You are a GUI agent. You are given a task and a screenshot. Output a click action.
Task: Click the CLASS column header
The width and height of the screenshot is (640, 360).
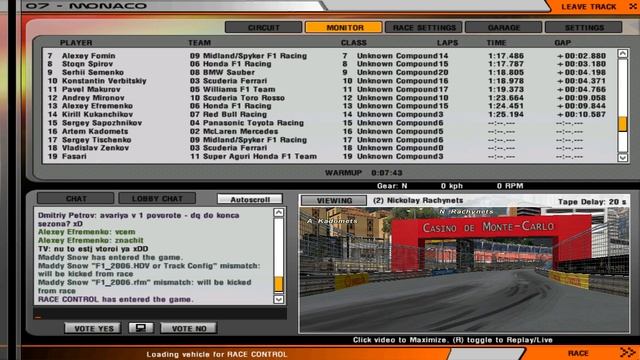(x=353, y=42)
